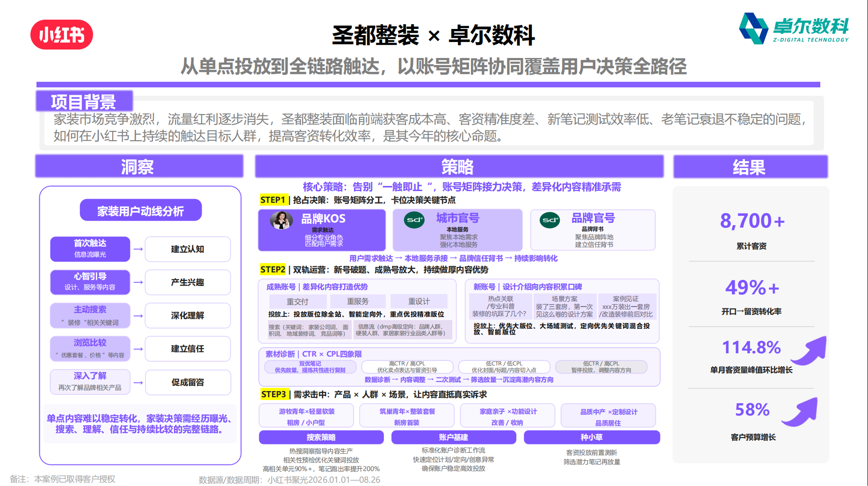Click the 首次触达 box

(90, 249)
